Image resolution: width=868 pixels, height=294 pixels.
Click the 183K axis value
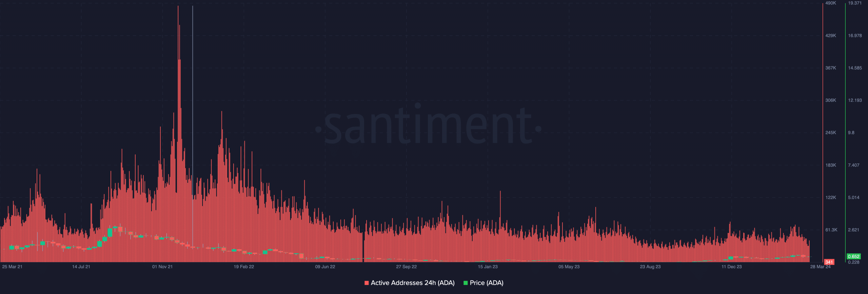point(831,165)
